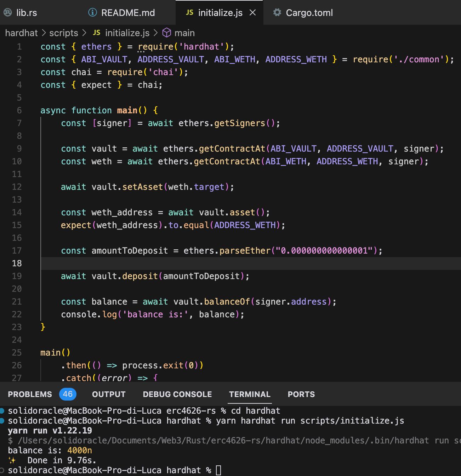Open the PORTS panel tab

301,394
